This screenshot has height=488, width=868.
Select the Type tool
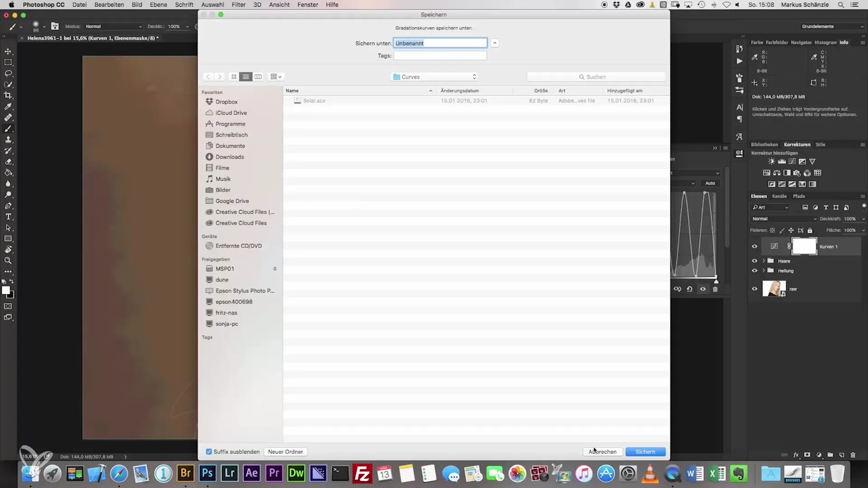(x=8, y=217)
